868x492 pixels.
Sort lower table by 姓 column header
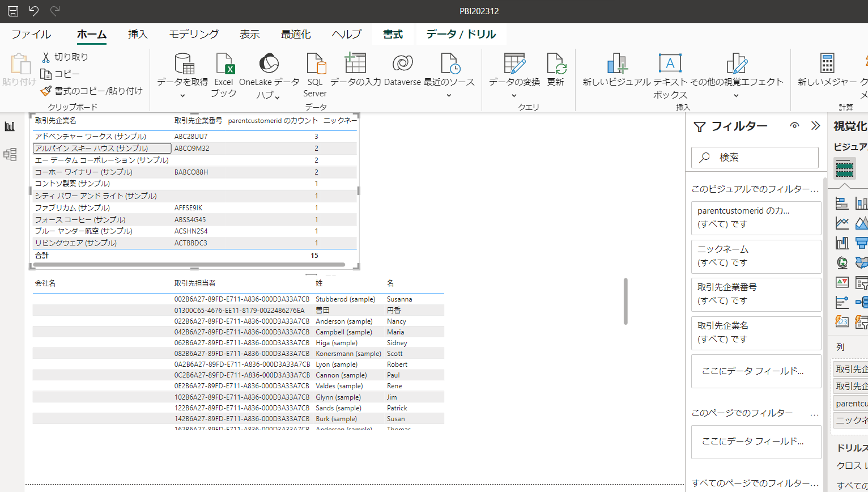pyautogui.click(x=319, y=283)
